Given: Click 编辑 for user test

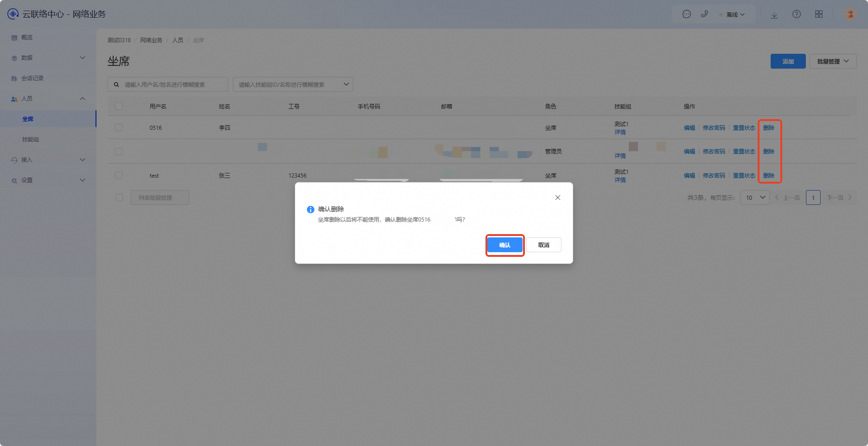Looking at the screenshot, I should click(x=689, y=176).
